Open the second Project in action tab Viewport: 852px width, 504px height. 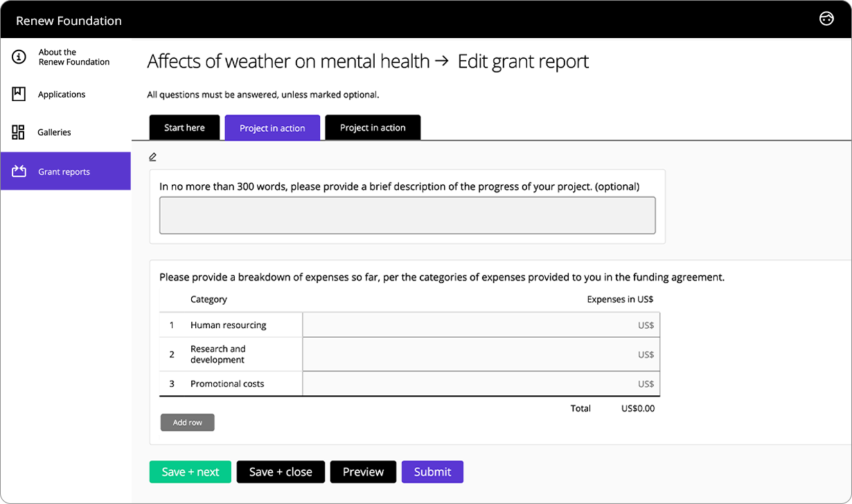[272, 127]
